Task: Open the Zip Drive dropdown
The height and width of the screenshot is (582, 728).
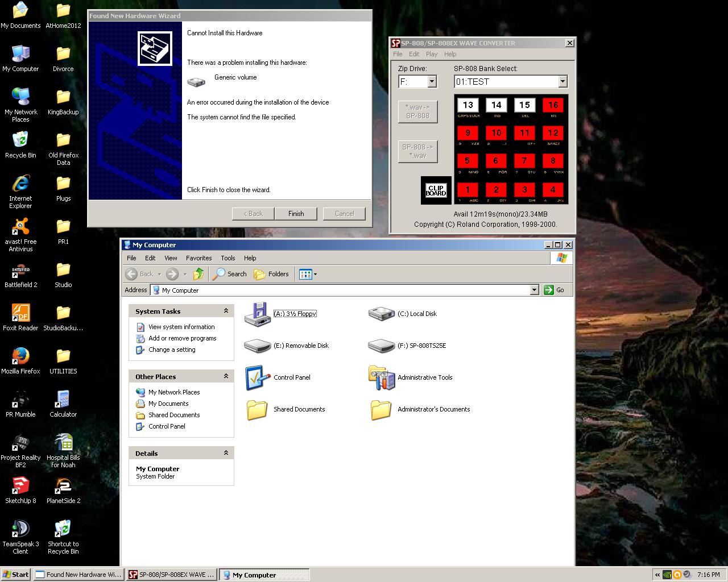Action: tap(432, 82)
